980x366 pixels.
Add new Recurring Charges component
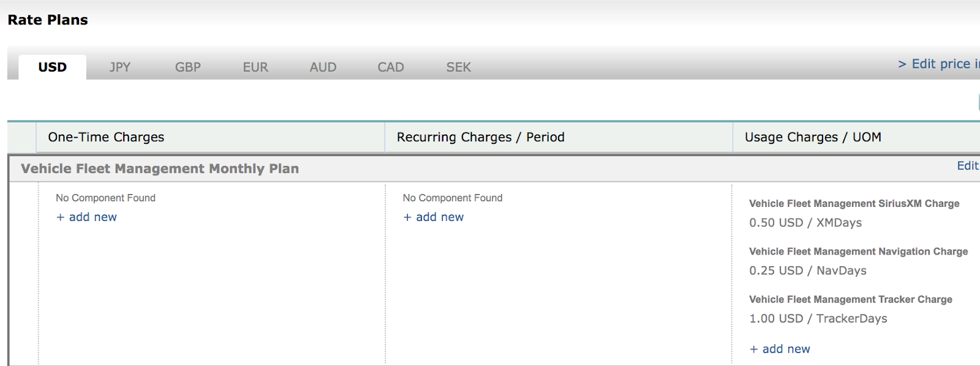[x=434, y=217]
